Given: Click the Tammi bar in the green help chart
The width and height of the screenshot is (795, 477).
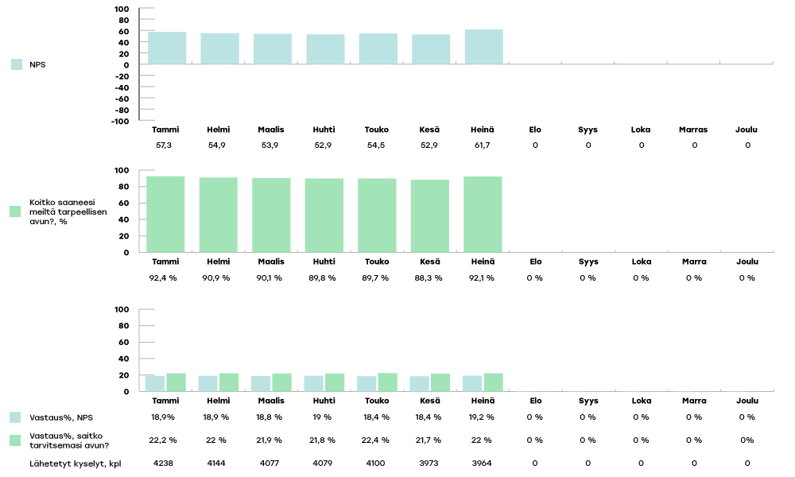Looking at the screenshot, I should point(165,214).
